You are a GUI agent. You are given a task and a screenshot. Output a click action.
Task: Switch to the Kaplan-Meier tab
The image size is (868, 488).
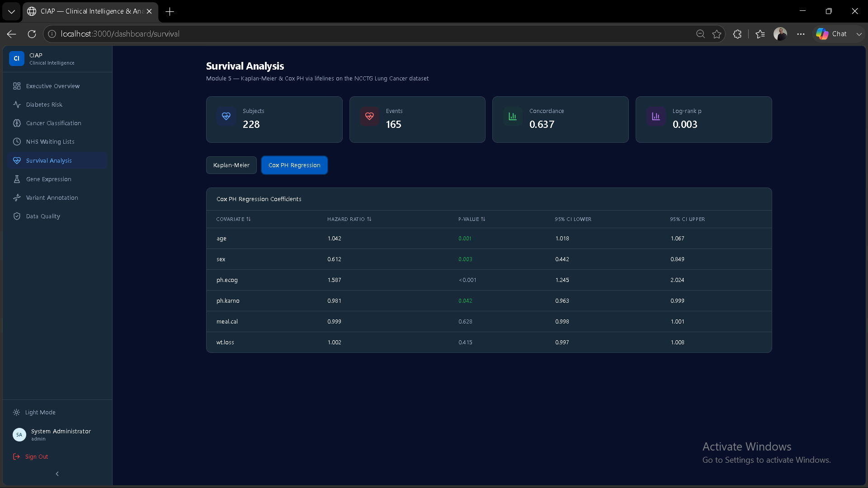pos(231,165)
